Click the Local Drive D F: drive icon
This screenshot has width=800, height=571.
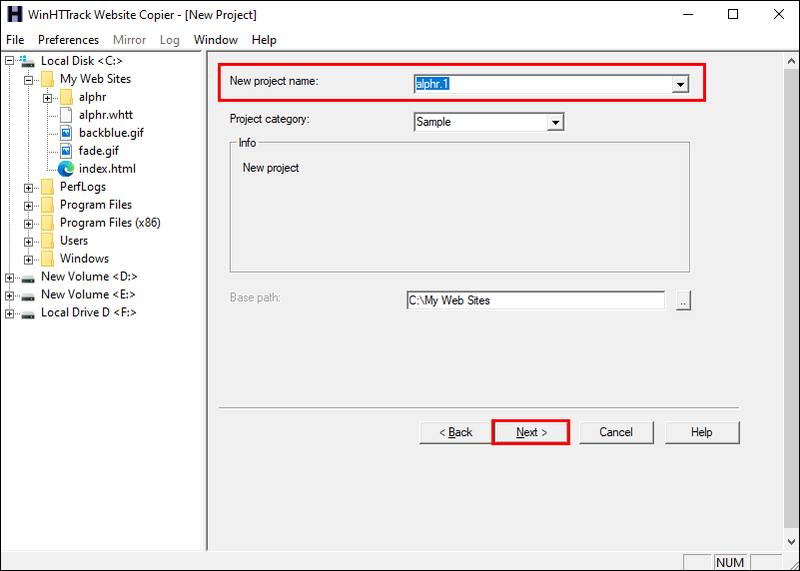pos(28,314)
